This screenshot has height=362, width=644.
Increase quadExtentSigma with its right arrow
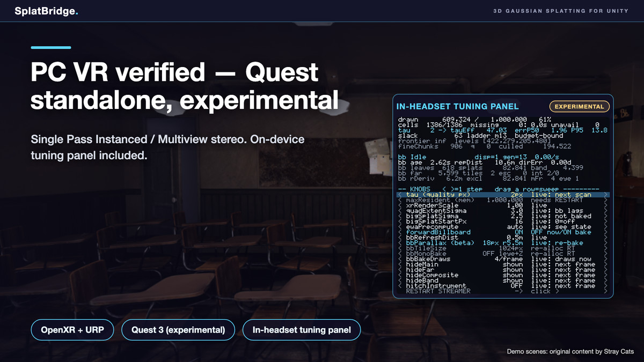click(x=606, y=211)
